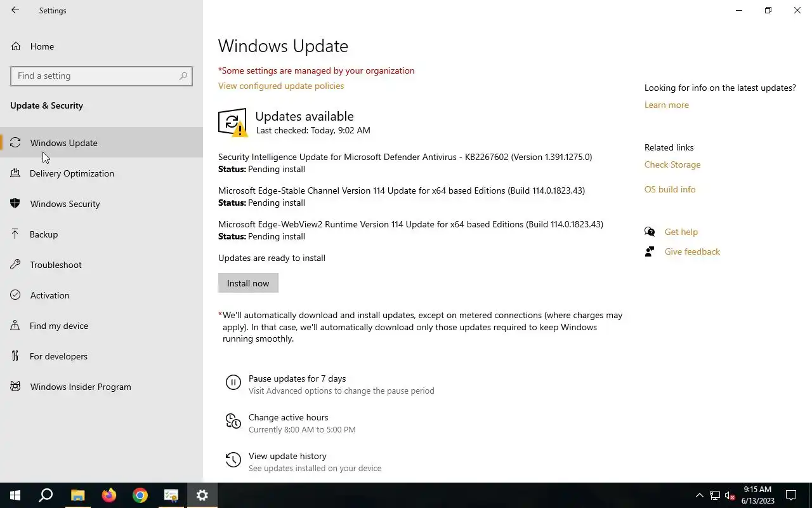Click the Troubleshoot wrench icon
Screen dimensions: 812x508
pyautogui.click(x=15, y=265)
